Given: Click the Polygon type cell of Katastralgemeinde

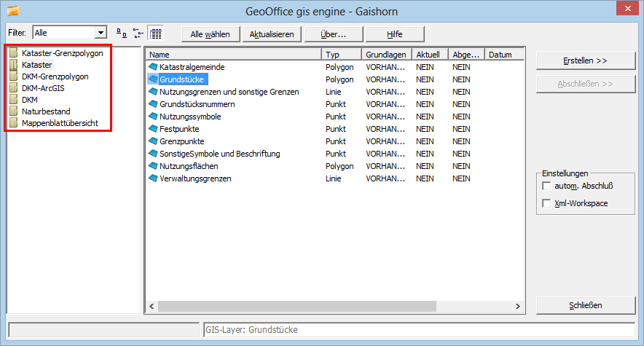Looking at the screenshot, I should tap(339, 67).
